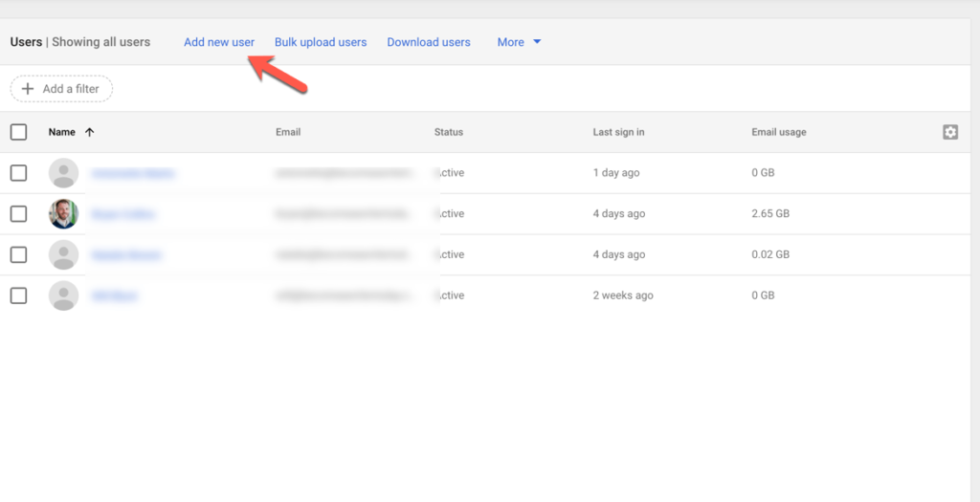Click the photo avatar of the 2.65 GB user
This screenshot has height=502, width=980.
[63, 214]
